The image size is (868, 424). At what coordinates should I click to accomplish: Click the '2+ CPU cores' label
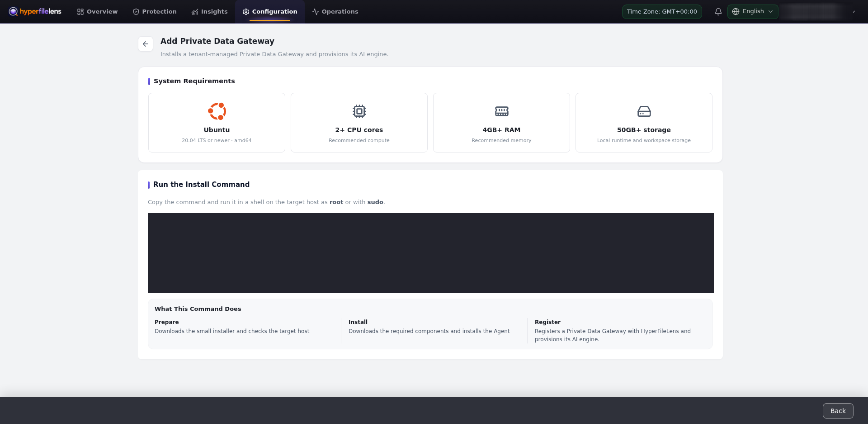[x=359, y=130]
